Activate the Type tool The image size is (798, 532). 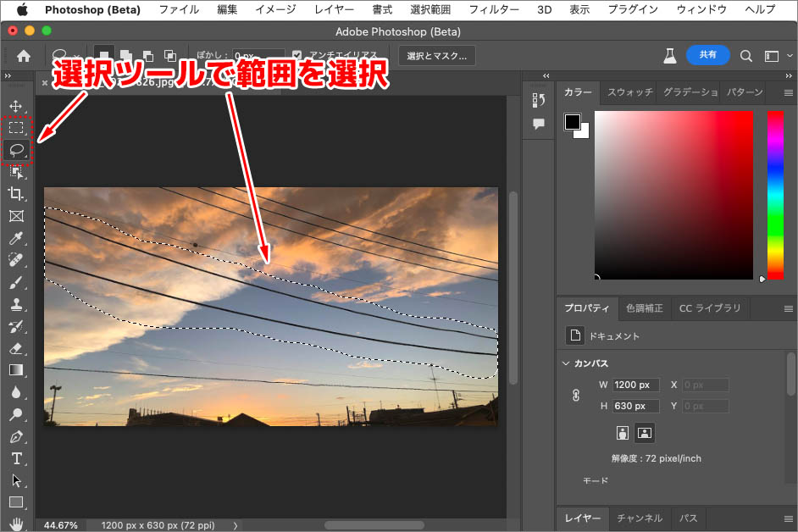16,458
